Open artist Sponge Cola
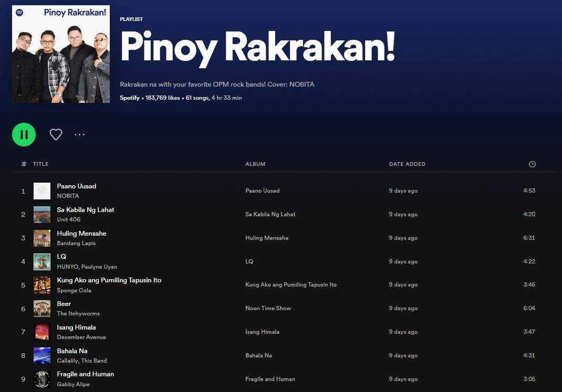This screenshot has width=562, height=392. coord(74,290)
